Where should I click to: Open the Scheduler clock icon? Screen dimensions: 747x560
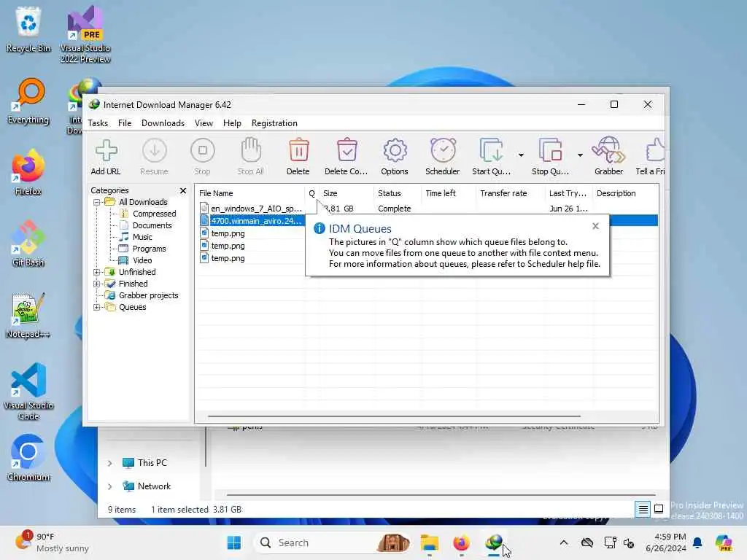coord(443,157)
